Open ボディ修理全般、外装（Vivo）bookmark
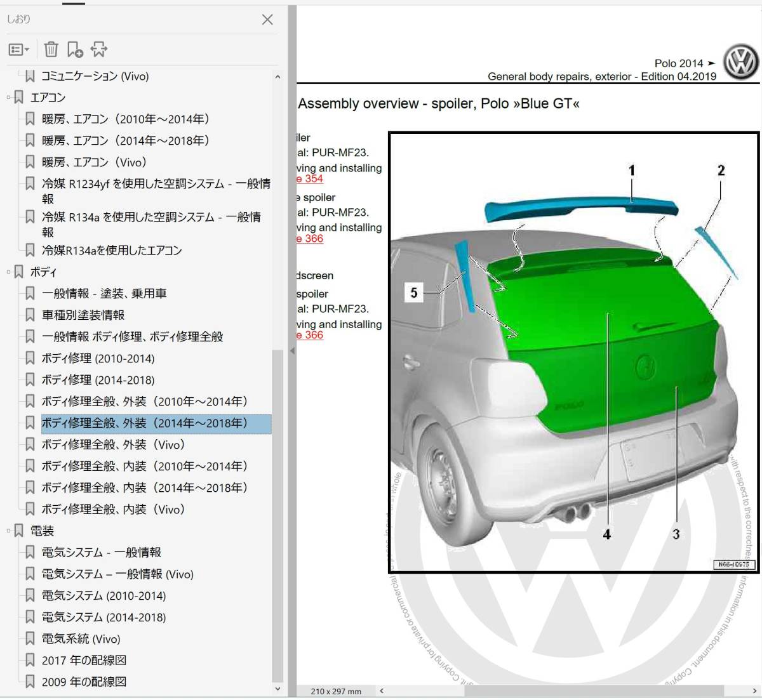Image resolution: width=762 pixels, height=700 pixels. (x=114, y=445)
